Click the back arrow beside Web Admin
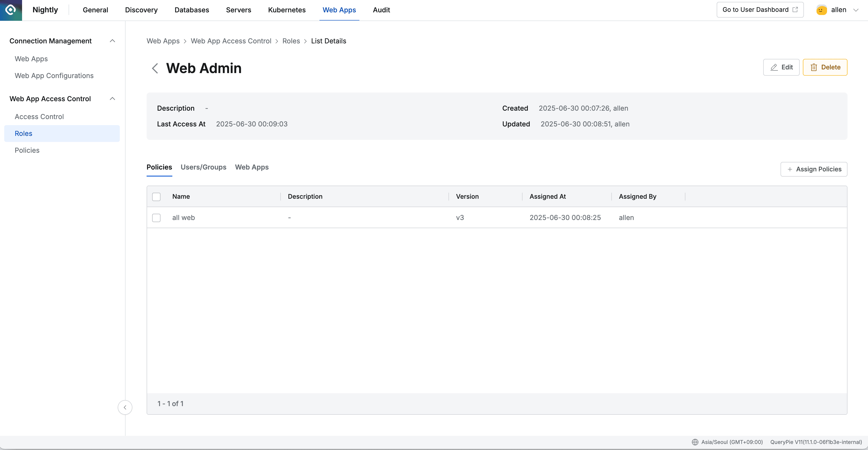868x450 pixels. click(155, 68)
